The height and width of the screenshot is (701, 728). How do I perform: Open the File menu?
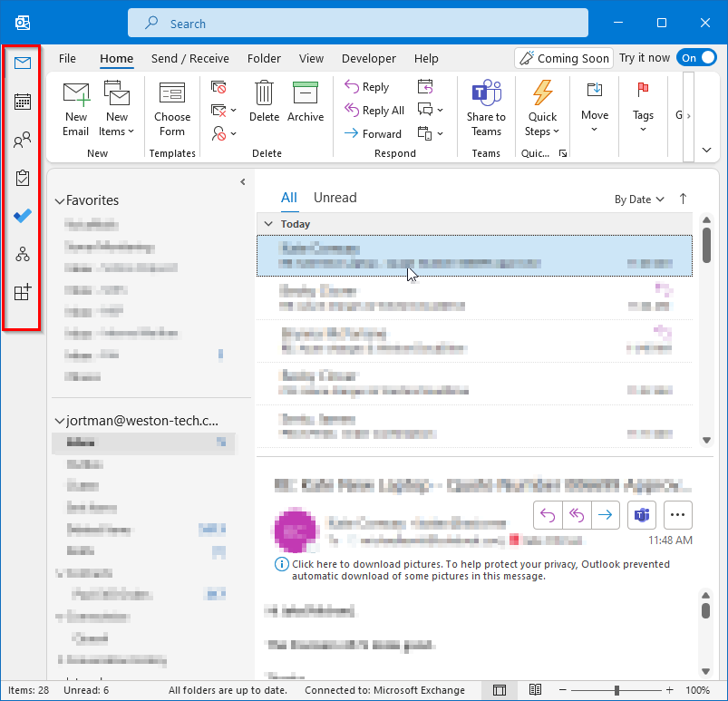[67, 59]
